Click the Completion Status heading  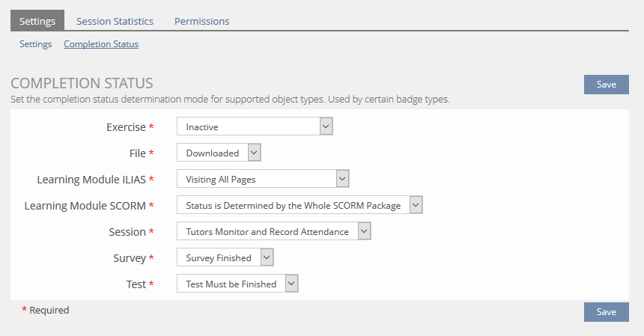[x=82, y=83]
